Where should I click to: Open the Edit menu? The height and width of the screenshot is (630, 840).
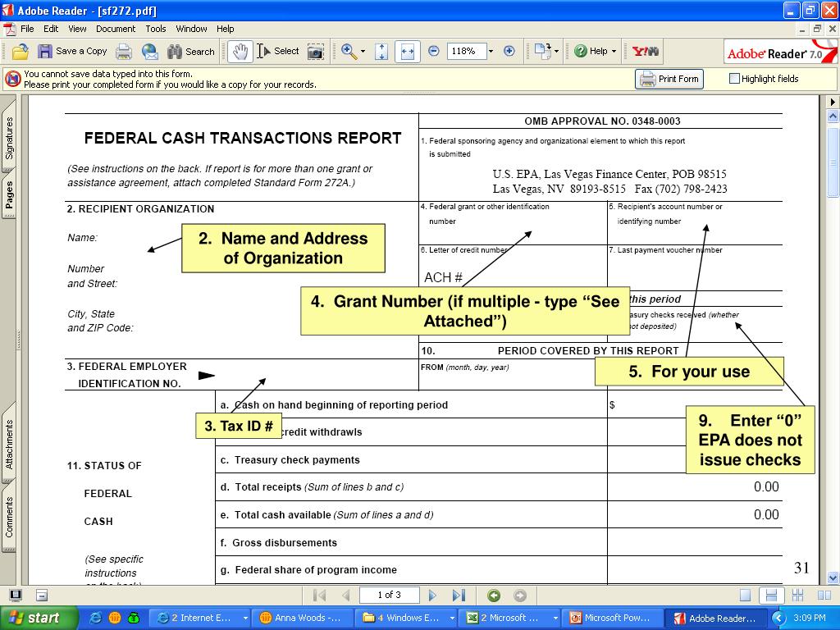51,29
